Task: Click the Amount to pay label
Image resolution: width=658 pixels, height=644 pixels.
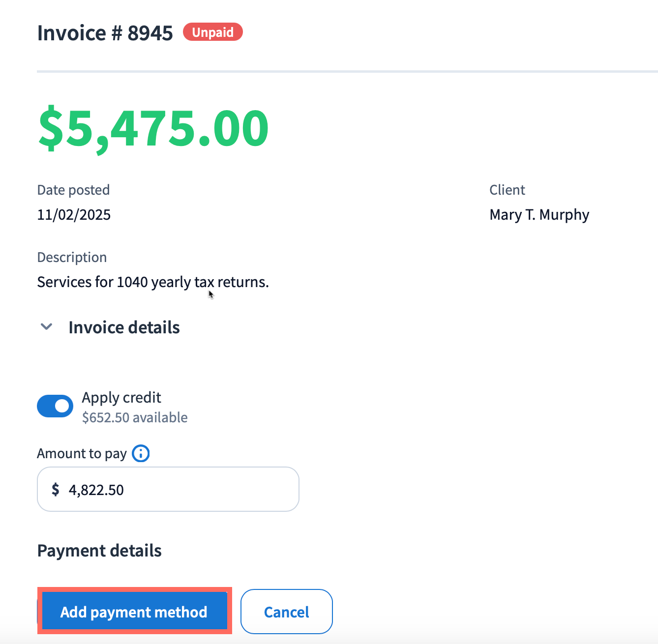Action: point(82,453)
